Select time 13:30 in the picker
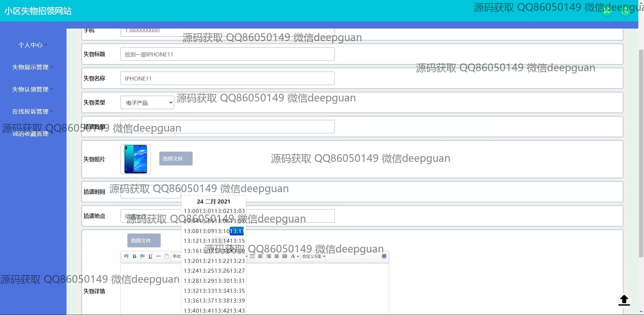This screenshot has width=644, height=315. 222,281
